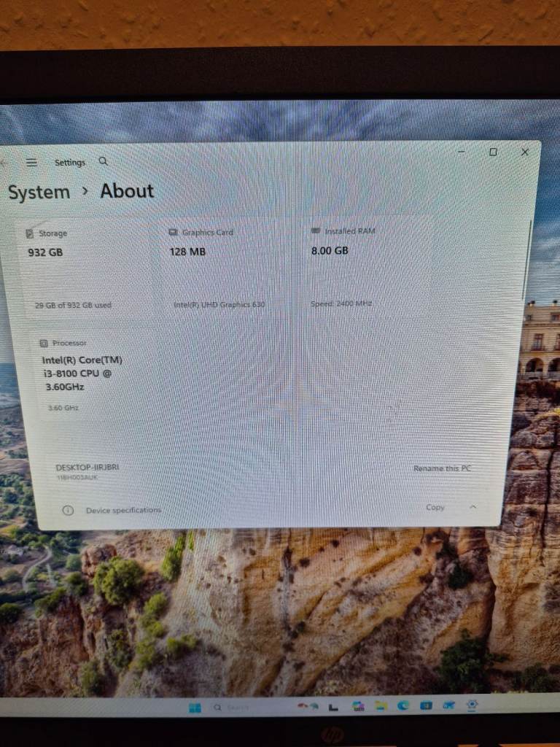Open the blue app icon beside Store
Image resolution: width=560 pixels, height=747 pixels.
(x=448, y=705)
